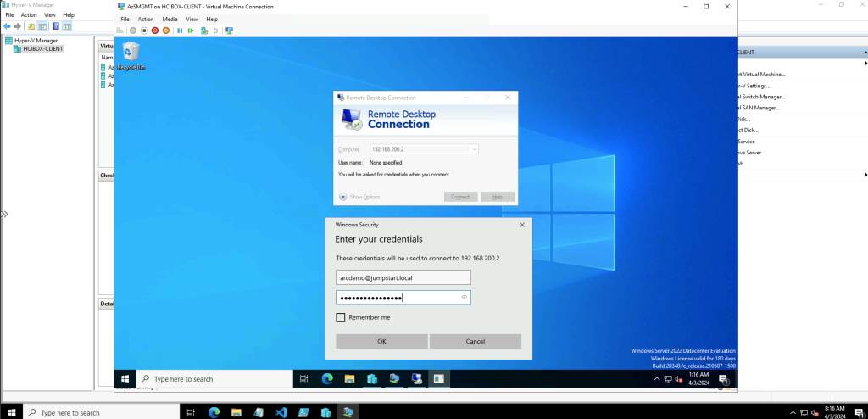Open View menu in Virtual Machine Connection

pyautogui.click(x=192, y=19)
